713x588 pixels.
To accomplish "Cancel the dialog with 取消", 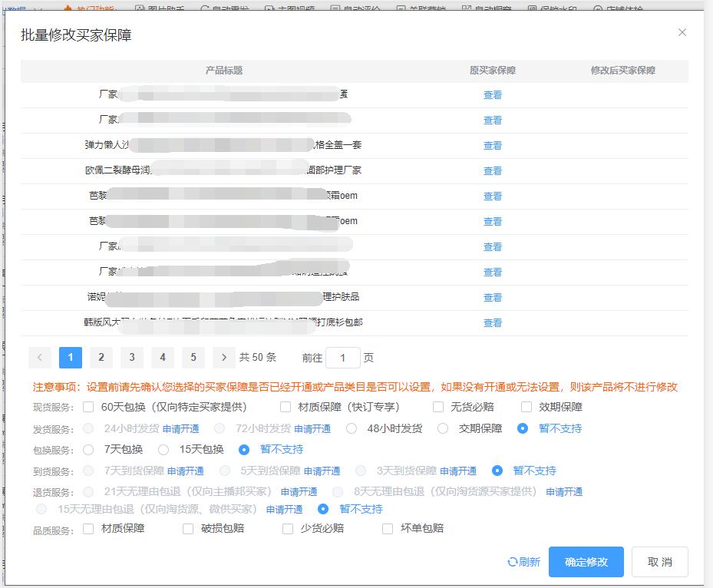I will [x=660, y=562].
